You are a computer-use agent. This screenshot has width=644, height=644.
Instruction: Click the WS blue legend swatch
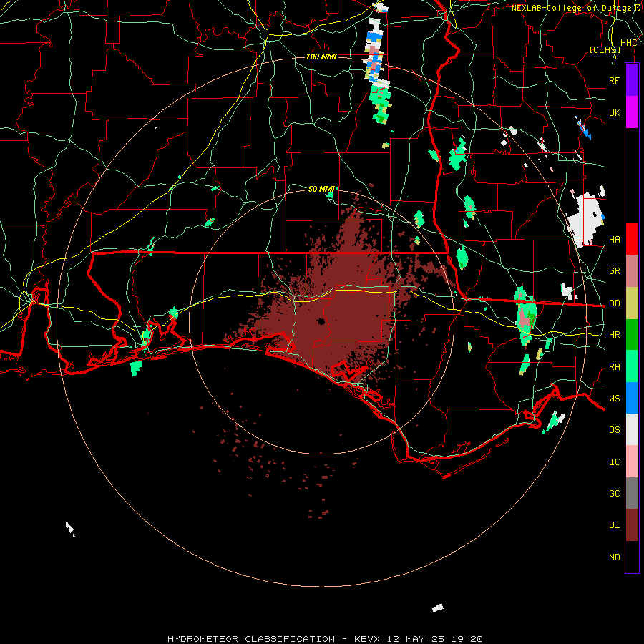(632, 398)
